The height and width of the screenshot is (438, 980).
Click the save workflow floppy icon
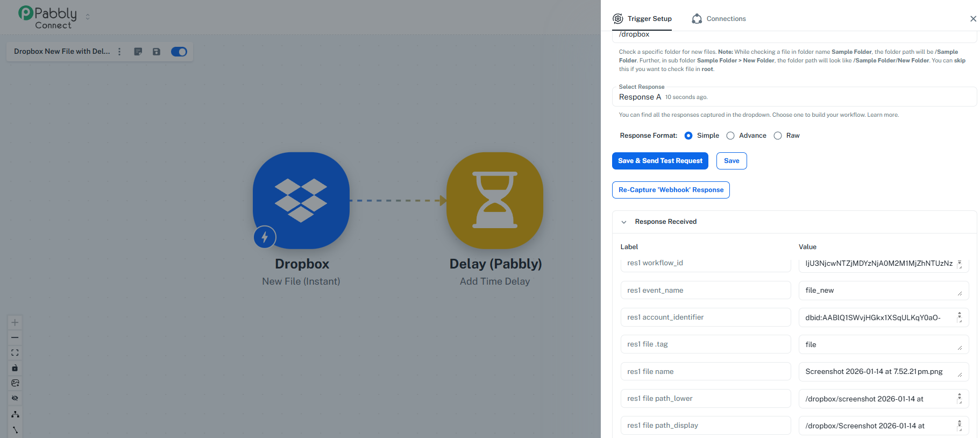(x=157, y=52)
